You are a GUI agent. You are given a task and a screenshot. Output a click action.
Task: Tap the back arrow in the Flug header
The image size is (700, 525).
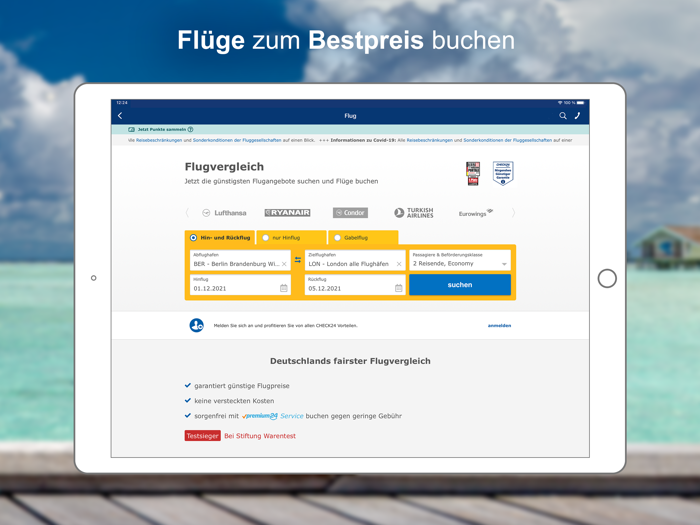tap(120, 116)
